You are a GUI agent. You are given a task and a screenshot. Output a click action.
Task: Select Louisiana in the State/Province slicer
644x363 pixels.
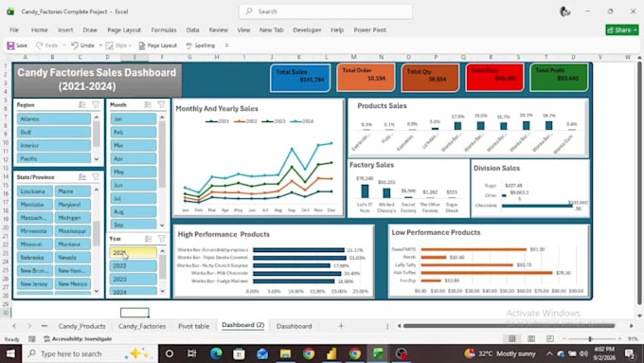[35, 191]
